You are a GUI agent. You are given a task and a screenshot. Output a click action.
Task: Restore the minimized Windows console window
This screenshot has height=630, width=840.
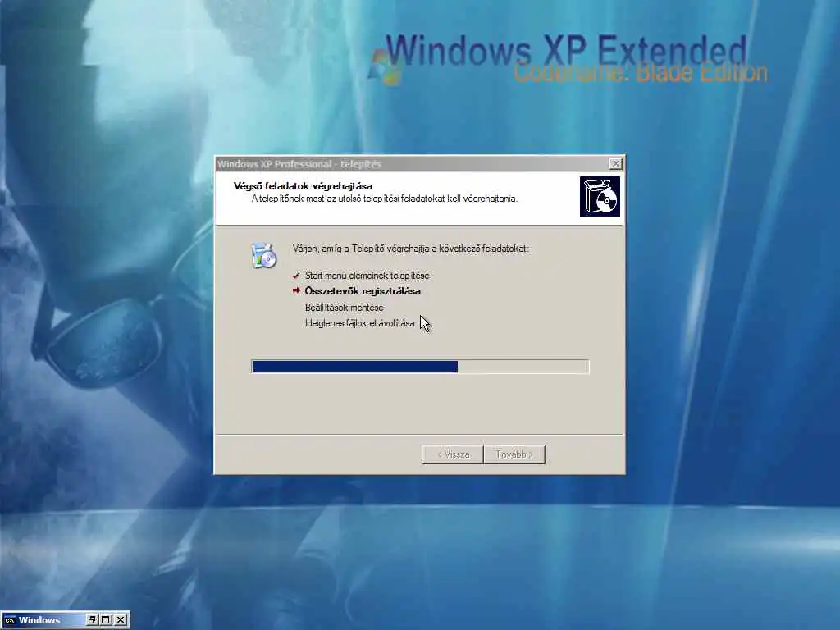tap(92, 620)
